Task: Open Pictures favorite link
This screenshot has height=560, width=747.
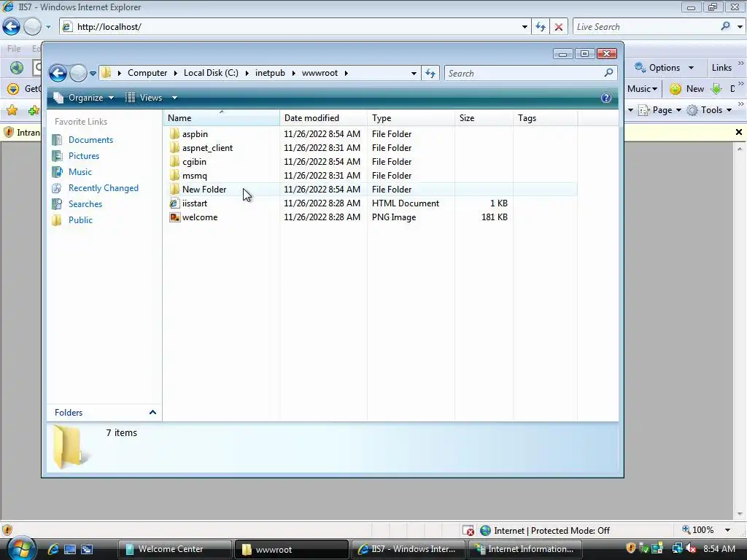Action: 84,156
